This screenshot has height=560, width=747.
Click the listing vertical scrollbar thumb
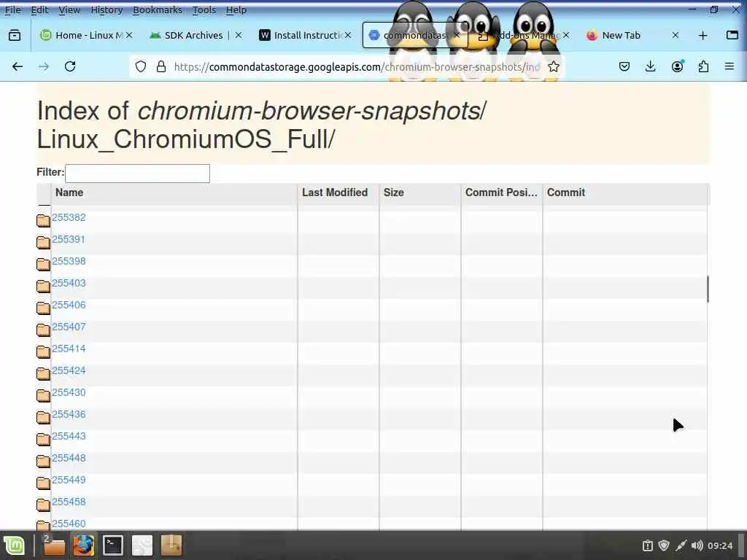point(708,289)
